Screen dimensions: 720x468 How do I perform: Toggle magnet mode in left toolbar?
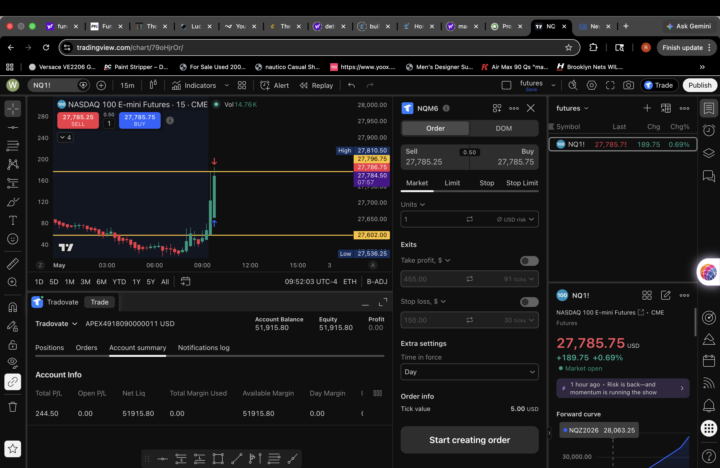point(13,307)
